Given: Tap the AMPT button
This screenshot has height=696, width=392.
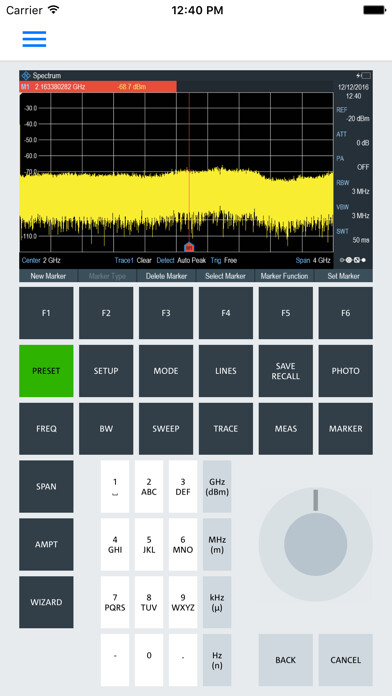Looking at the screenshot, I should pyautogui.click(x=46, y=545).
